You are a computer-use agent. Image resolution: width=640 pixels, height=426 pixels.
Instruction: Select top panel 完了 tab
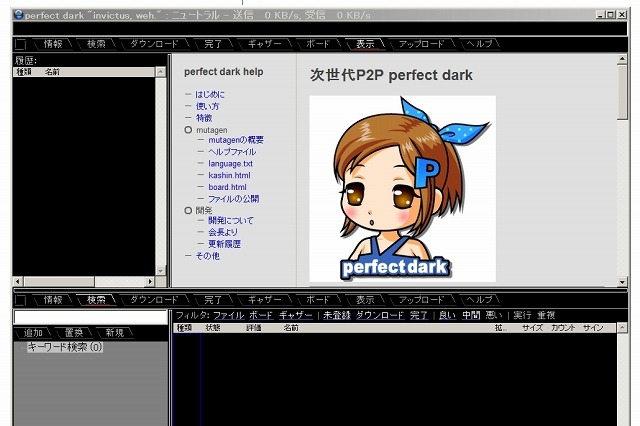coord(213,44)
